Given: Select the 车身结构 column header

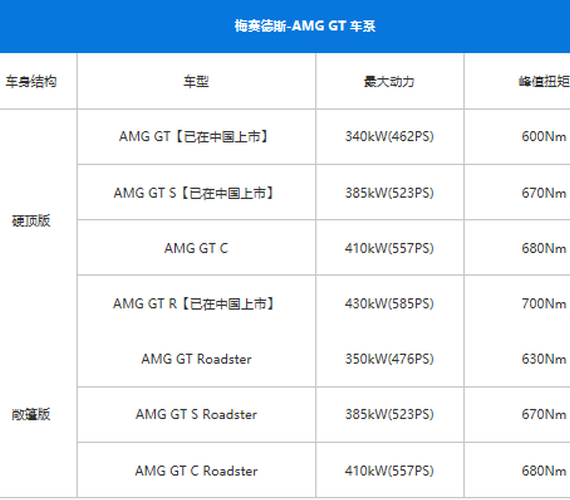Looking at the screenshot, I should coord(31,81).
